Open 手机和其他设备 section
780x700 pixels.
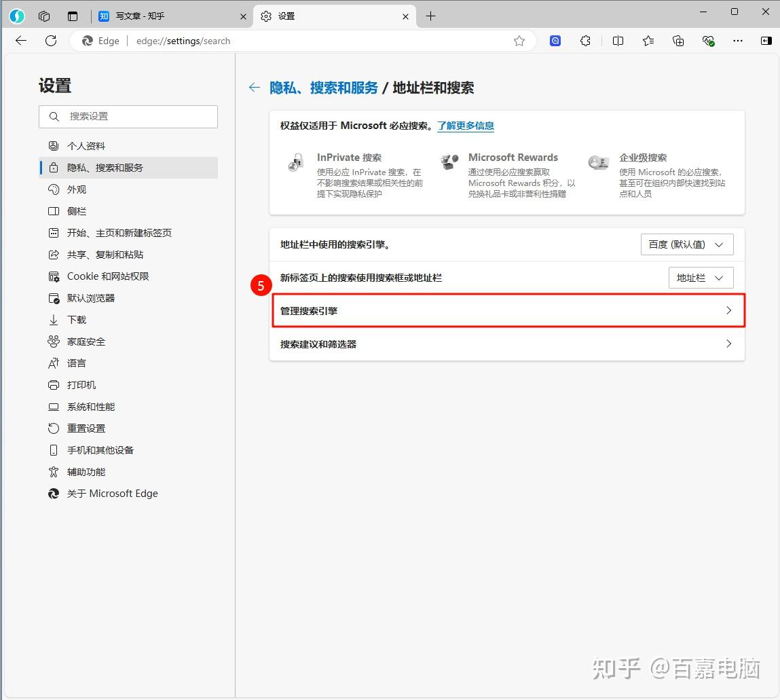[128, 450]
